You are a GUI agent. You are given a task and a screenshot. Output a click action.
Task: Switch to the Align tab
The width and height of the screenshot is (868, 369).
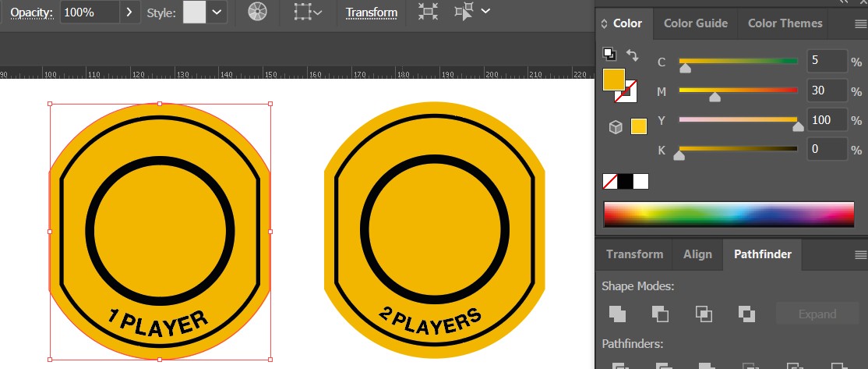697,254
